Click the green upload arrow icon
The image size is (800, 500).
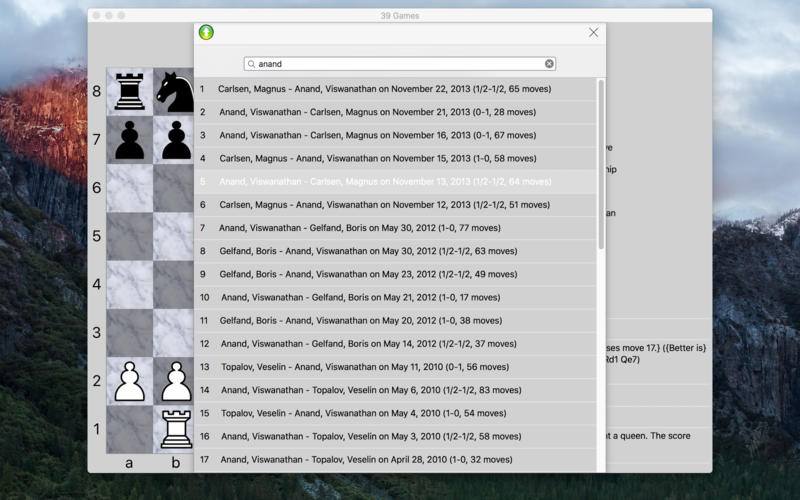tap(206, 32)
